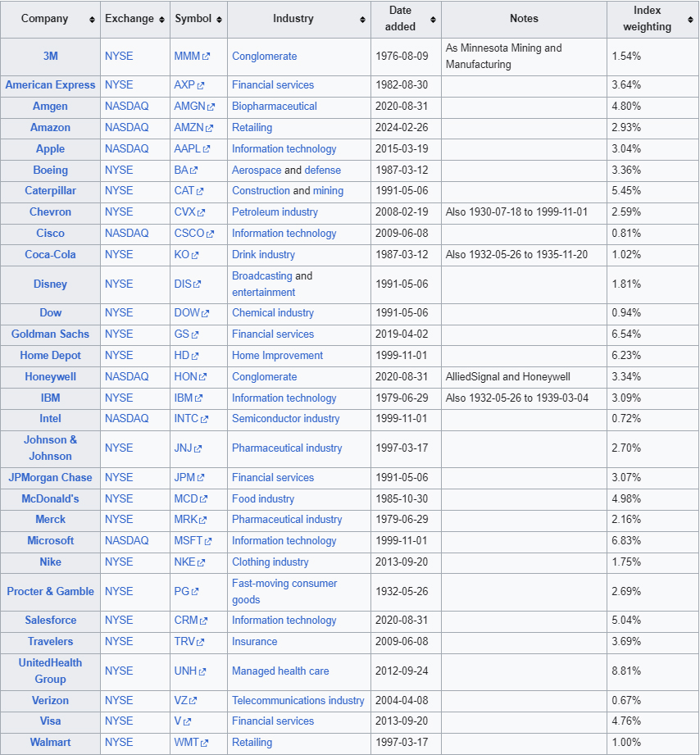Click the external link icon beside UNH
Viewport: 700px width, 755px height.
point(202,671)
